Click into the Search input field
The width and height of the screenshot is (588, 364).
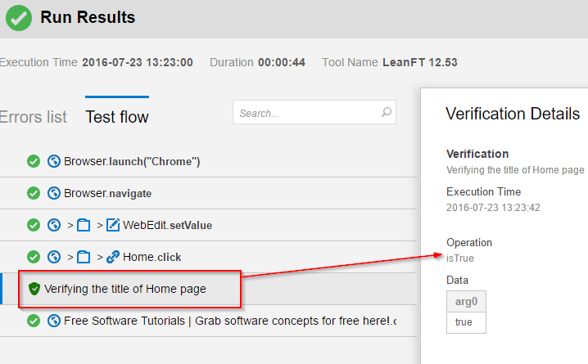point(307,114)
